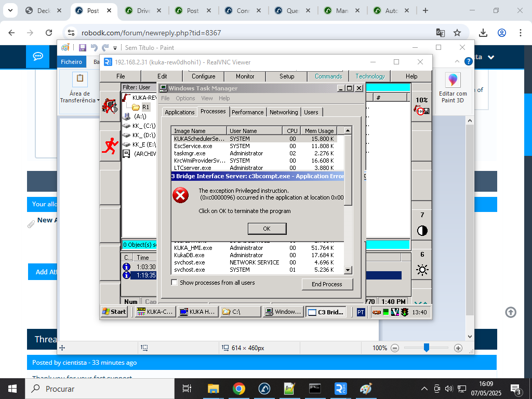Image resolution: width=532 pixels, height=399 pixels.
Task: Click Paint zoom in plus button
Action: pyautogui.click(x=458, y=348)
